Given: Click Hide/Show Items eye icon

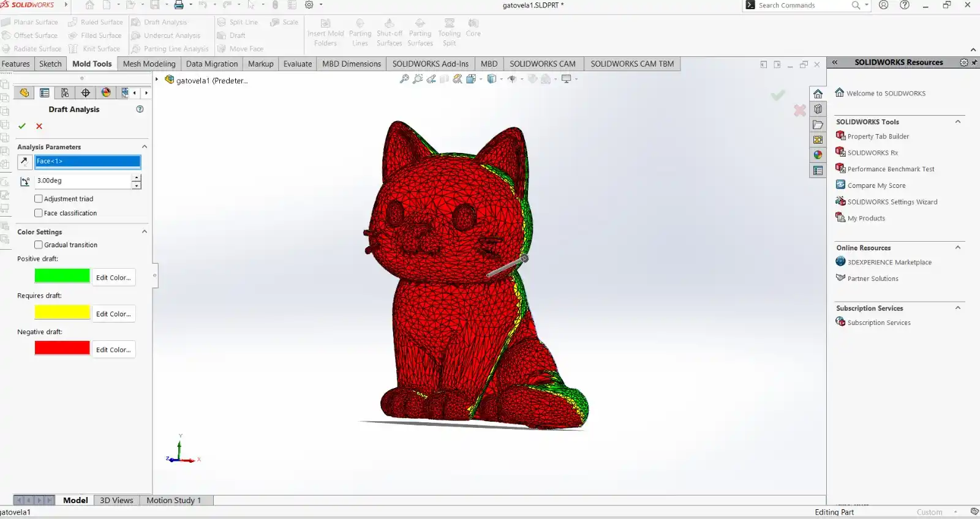Looking at the screenshot, I should [512, 79].
